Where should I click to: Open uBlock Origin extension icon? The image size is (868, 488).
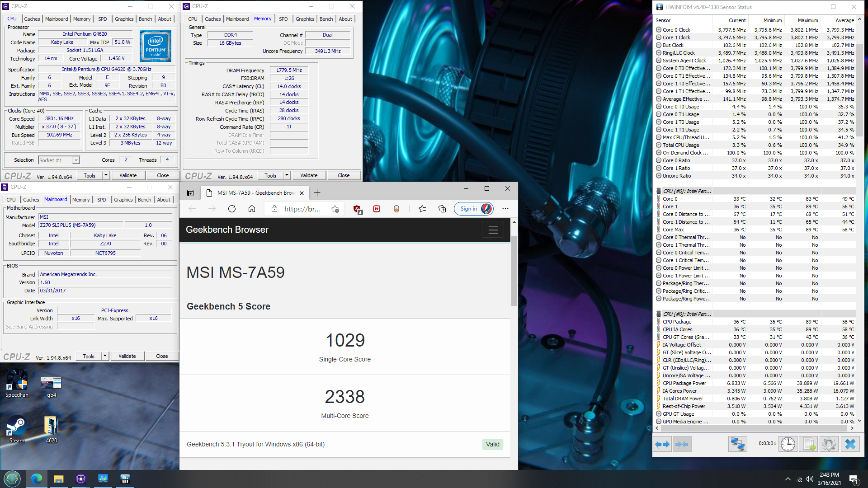coord(357,209)
